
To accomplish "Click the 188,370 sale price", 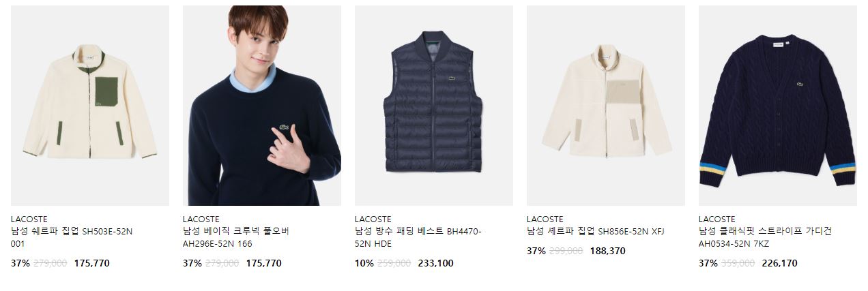I will click(607, 251).
